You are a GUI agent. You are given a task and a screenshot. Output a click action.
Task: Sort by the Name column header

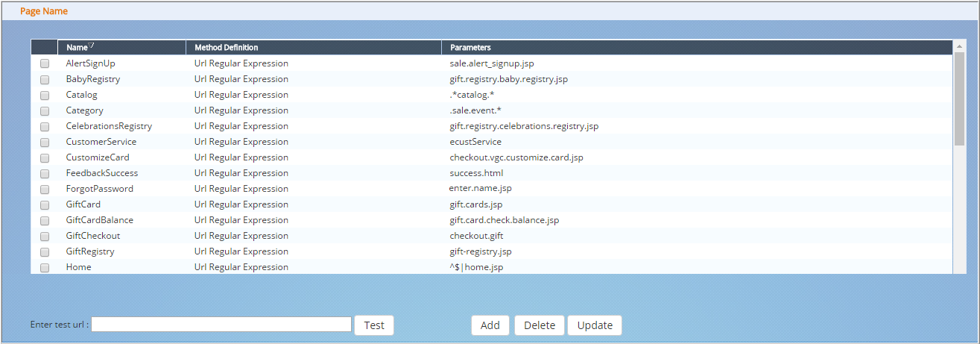coord(121,47)
